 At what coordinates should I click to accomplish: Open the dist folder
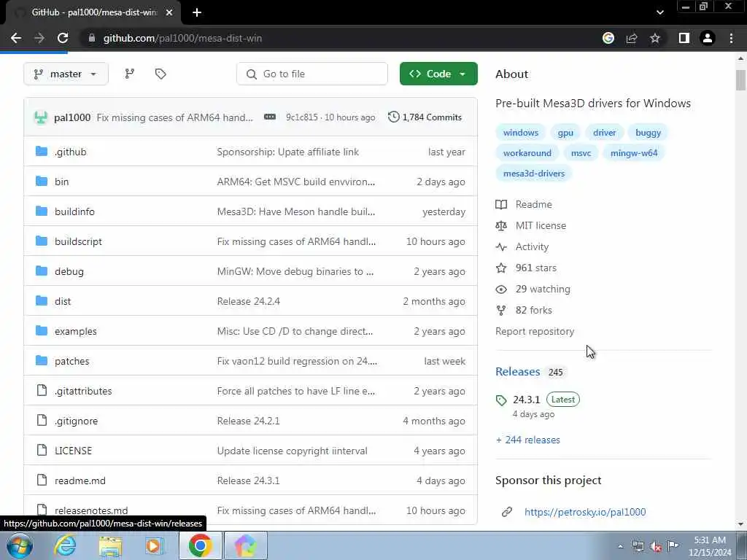63,301
